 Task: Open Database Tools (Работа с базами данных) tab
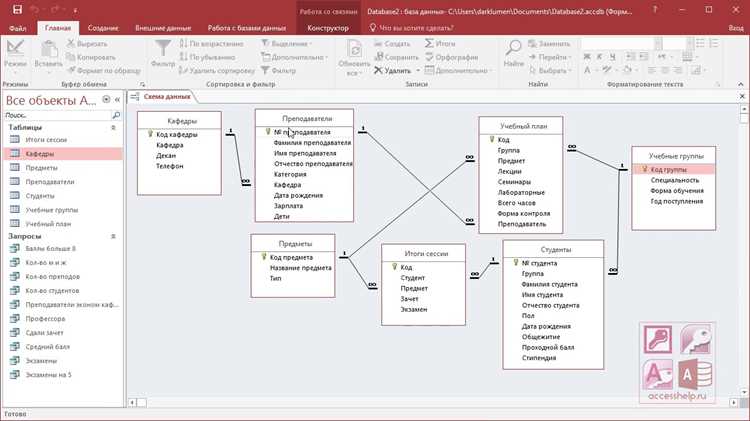[x=247, y=28]
